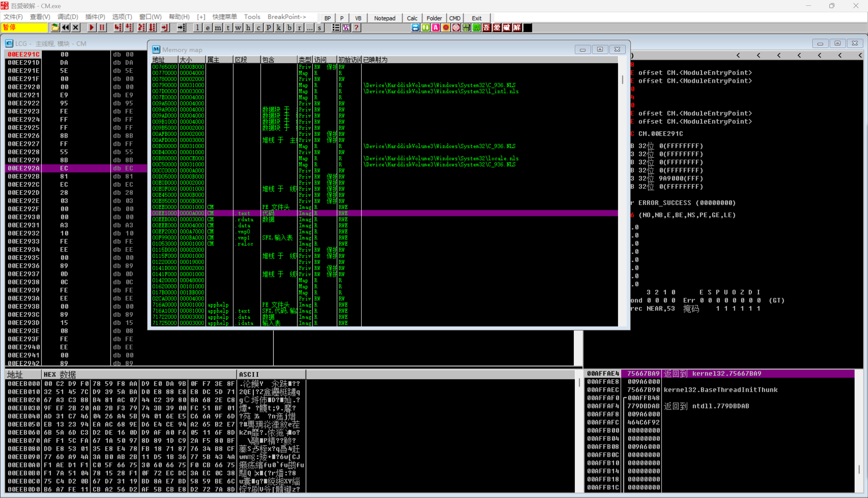The width and height of the screenshot is (868, 498).
Task: Open debugging options with the list icon
Action: [336, 28]
